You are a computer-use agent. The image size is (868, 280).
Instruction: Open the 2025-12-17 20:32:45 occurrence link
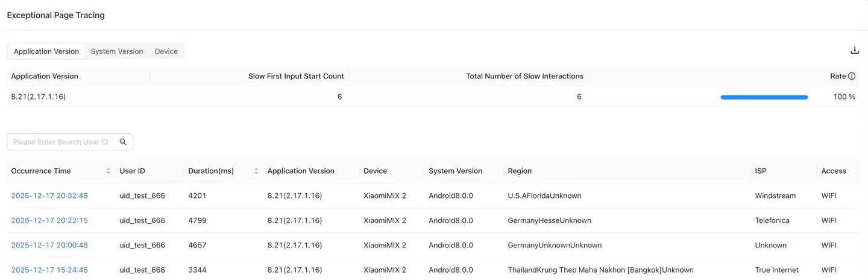tap(49, 196)
